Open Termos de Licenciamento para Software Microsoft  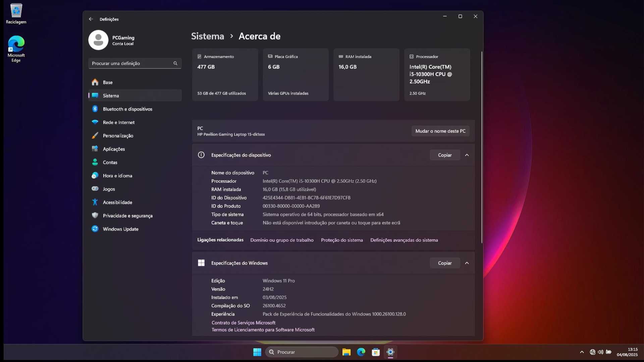263,330
